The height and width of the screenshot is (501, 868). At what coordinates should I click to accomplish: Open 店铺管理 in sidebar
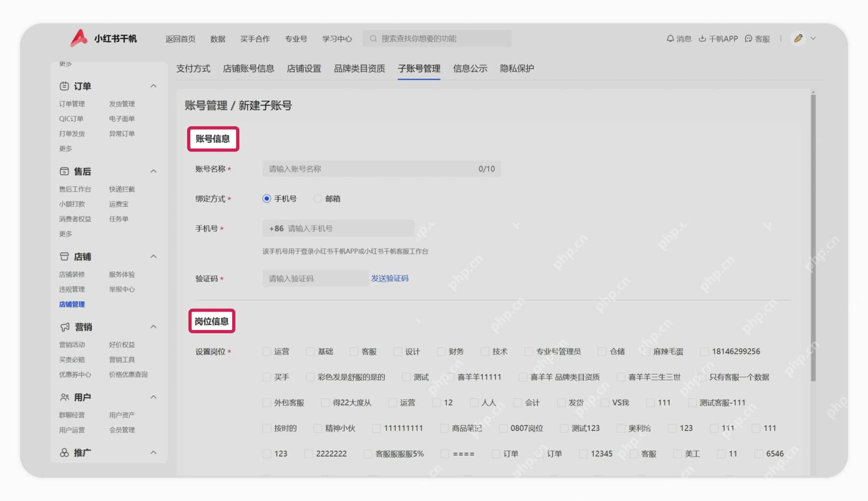coord(72,305)
